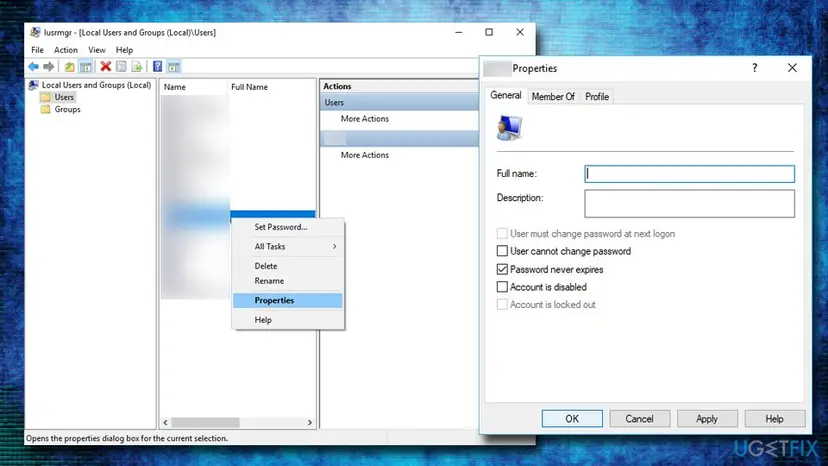Open the Action menu

click(65, 50)
